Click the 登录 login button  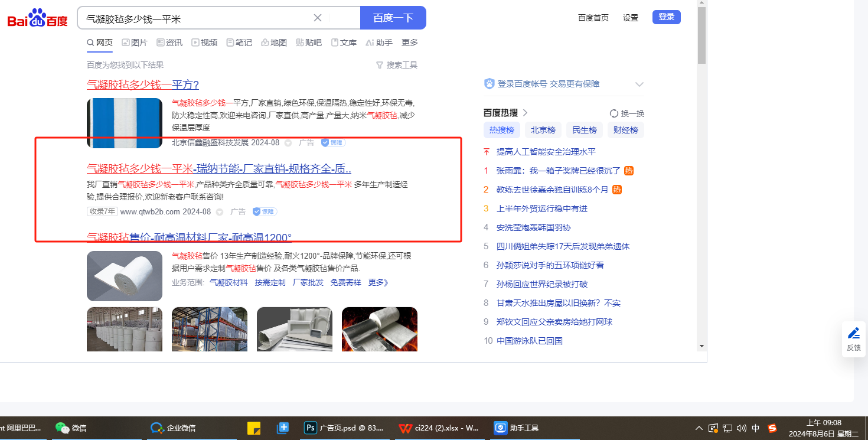coord(667,17)
